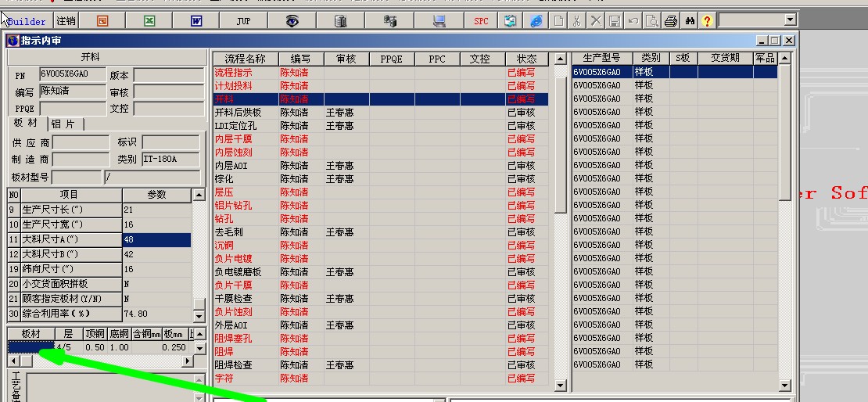This screenshot has height=402, width=868.
Task: Click the printer icon
Action: click(x=671, y=21)
